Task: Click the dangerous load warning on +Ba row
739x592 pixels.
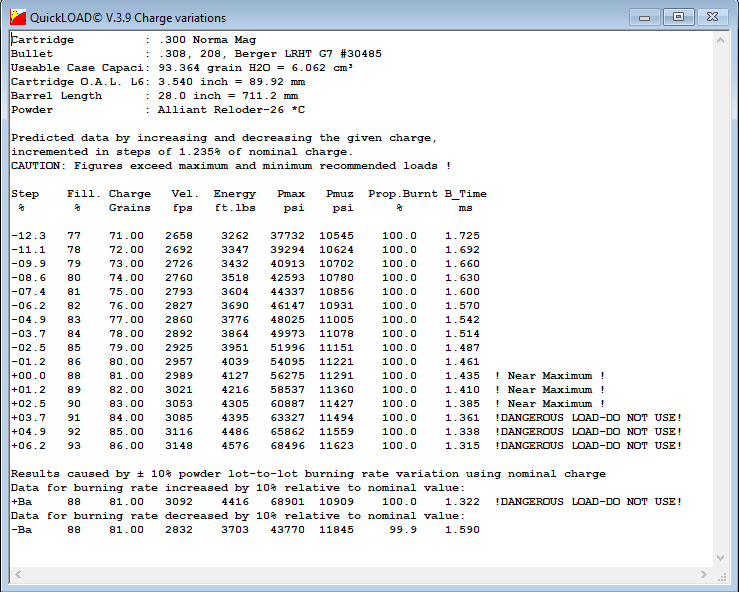Action: point(588,502)
